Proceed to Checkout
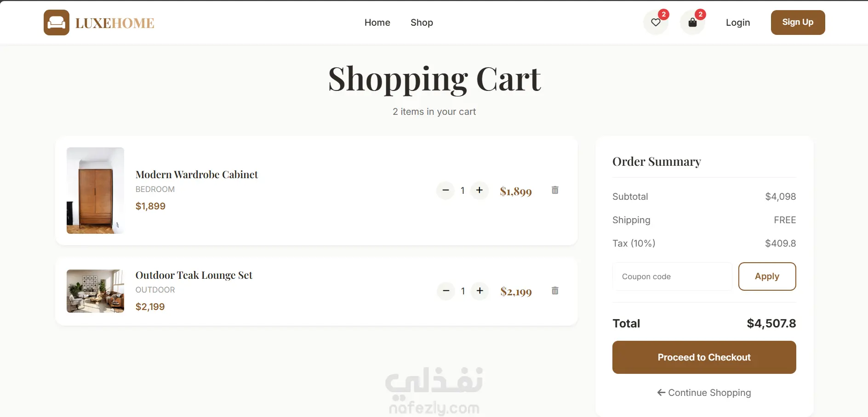Image resolution: width=868 pixels, height=417 pixels. coord(704,357)
